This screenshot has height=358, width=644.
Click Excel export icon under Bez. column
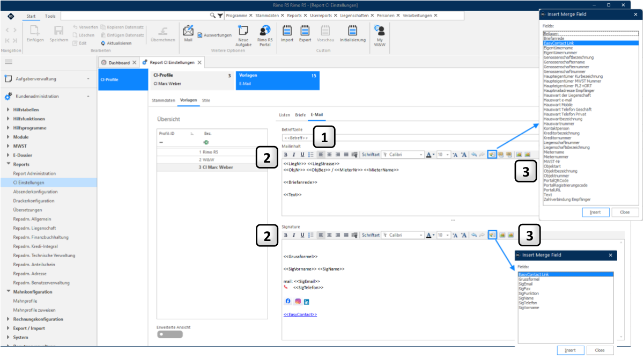206,142
